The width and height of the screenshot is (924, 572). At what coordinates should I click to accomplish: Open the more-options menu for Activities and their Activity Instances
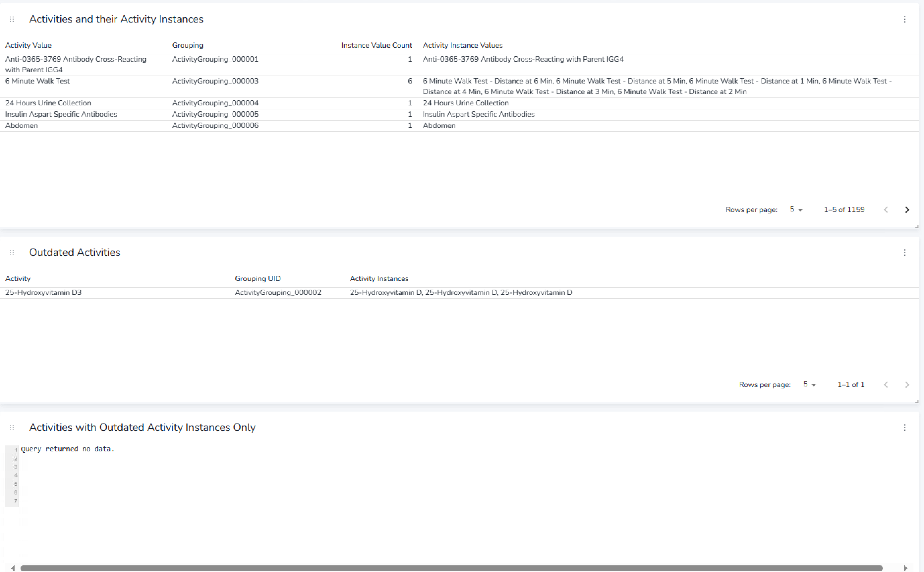pyautogui.click(x=904, y=19)
